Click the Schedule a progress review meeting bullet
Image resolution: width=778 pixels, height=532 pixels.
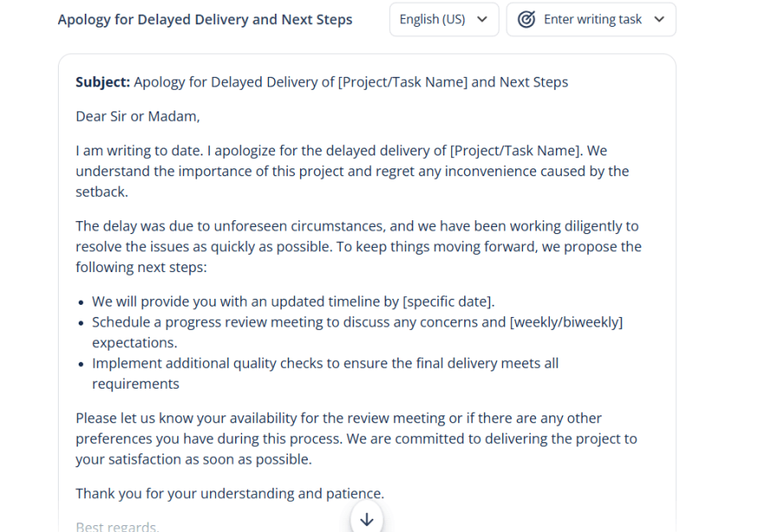point(294,322)
